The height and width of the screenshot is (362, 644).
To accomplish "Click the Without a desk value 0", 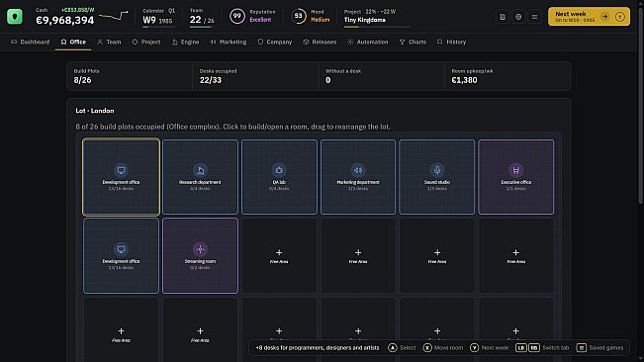I will tap(327, 80).
